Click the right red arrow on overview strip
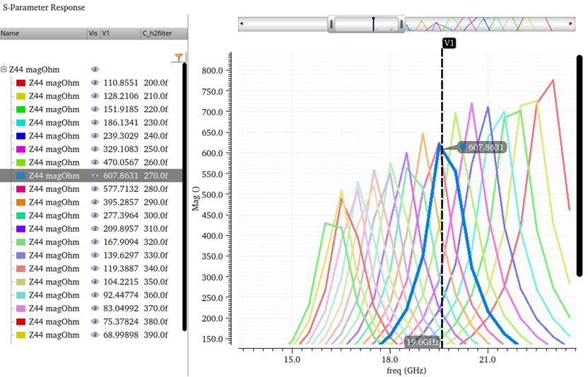 571,25
